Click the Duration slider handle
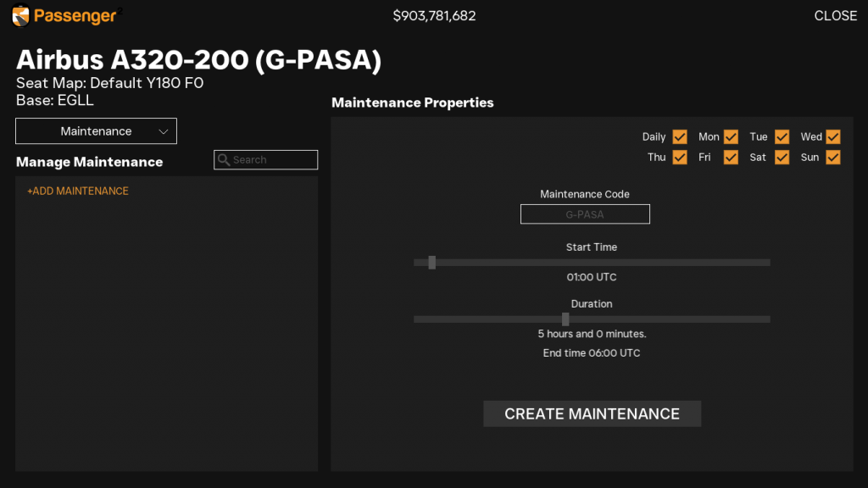The image size is (868, 488). pos(565,319)
